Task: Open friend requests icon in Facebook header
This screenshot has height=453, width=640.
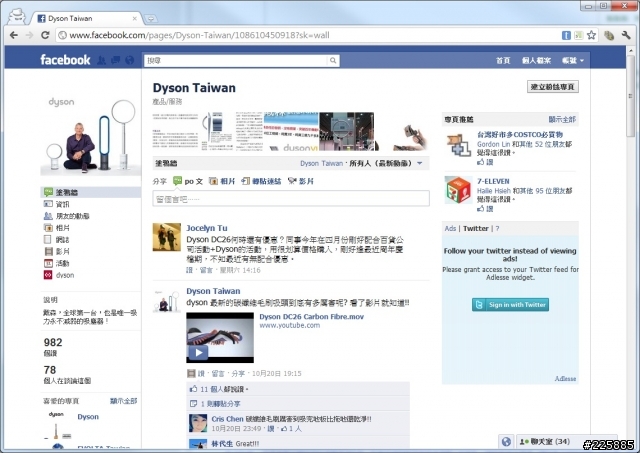Action: click(102, 60)
